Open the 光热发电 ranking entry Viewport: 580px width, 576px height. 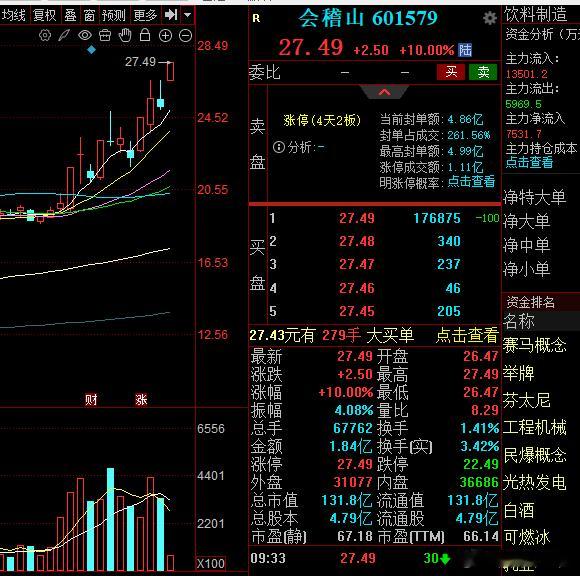click(535, 482)
